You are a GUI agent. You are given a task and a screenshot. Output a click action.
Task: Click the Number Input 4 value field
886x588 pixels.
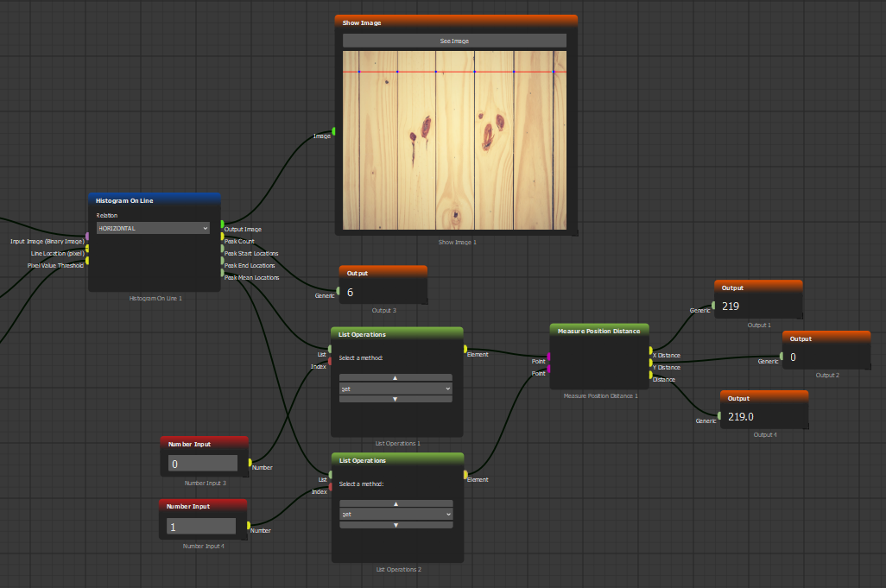pos(200,526)
